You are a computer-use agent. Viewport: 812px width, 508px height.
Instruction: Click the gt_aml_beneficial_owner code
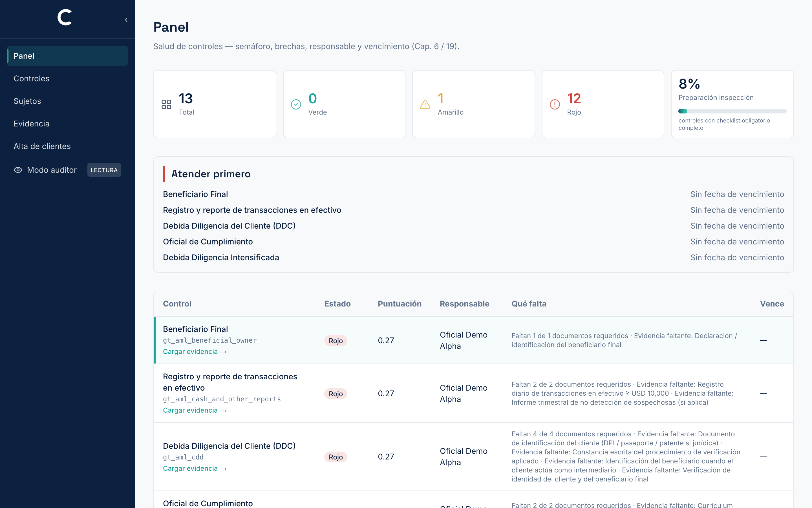pos(210,340)
